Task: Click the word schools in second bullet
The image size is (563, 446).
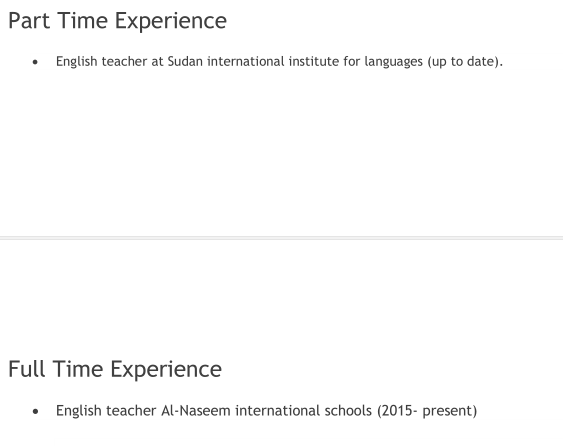Action: click(x=348, y=410)
